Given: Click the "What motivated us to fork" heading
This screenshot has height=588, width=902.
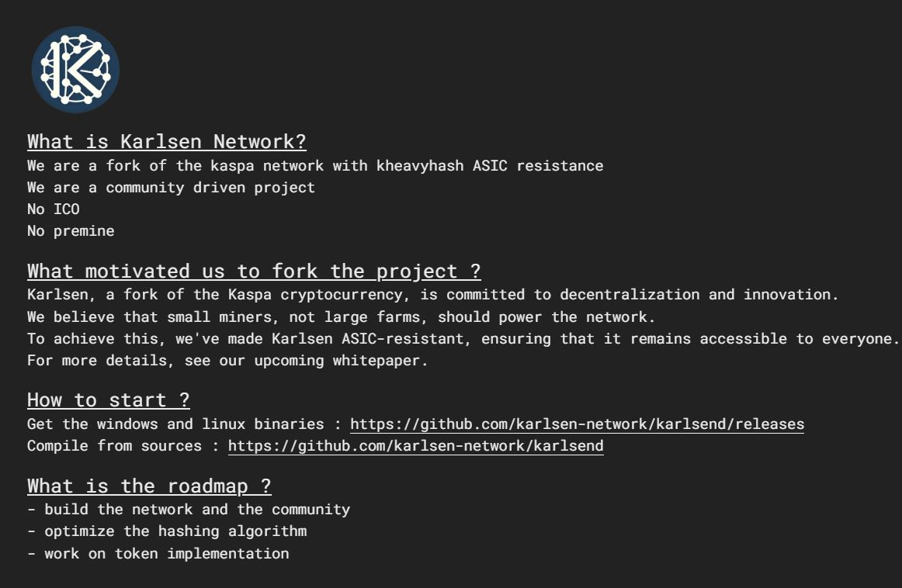Looking at the screenshot, I should pos(254,271).
